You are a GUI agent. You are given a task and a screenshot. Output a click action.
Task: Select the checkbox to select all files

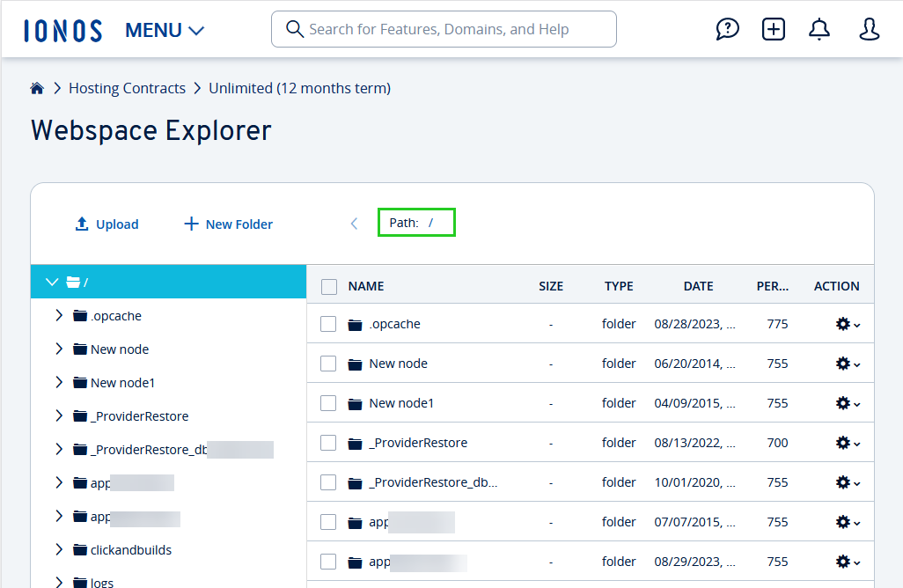point(328,286)
